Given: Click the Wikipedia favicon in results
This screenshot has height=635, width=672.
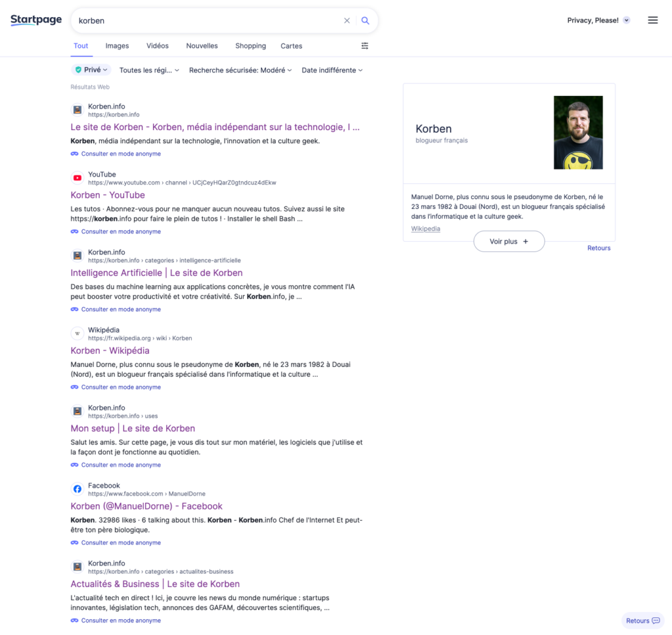Looking at the screenshot, I should pos(77,334).
